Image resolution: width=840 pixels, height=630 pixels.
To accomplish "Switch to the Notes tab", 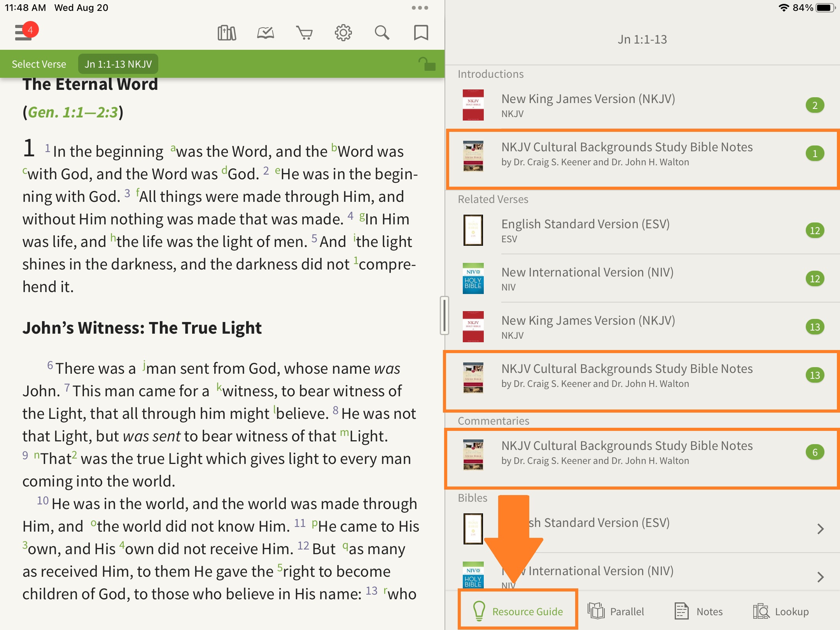I will [x=698, y=611].
